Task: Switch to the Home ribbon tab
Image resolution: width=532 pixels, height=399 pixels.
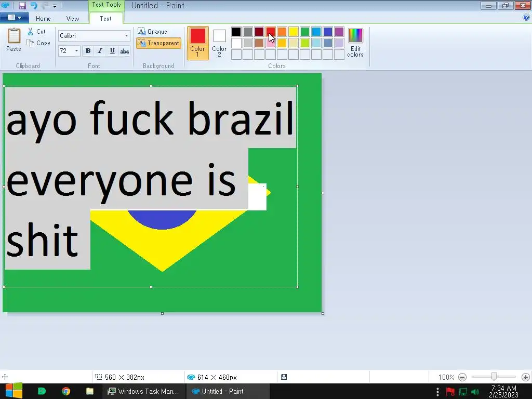Action: click(x=43, y=19)
